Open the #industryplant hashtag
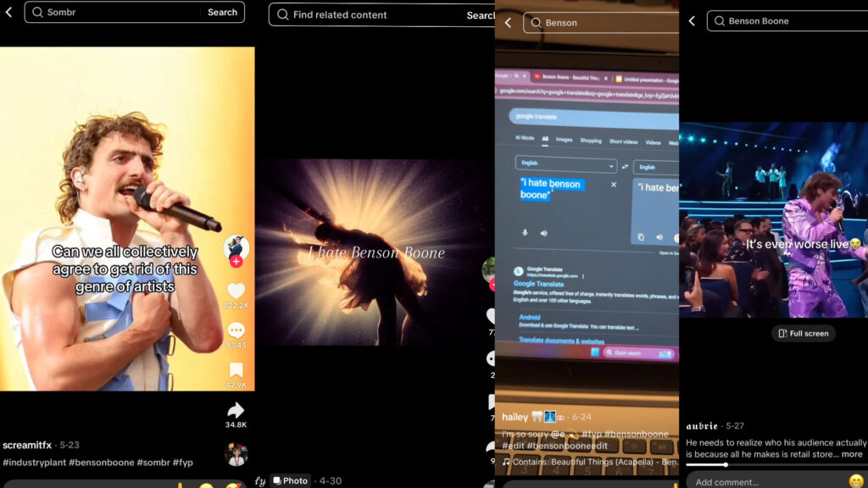Viewport: 868px width, 488px height. click(x=34, y=463)
